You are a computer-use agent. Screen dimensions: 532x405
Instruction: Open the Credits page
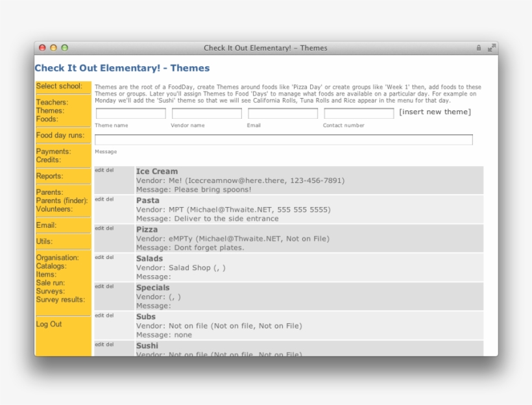click(48, 158)
